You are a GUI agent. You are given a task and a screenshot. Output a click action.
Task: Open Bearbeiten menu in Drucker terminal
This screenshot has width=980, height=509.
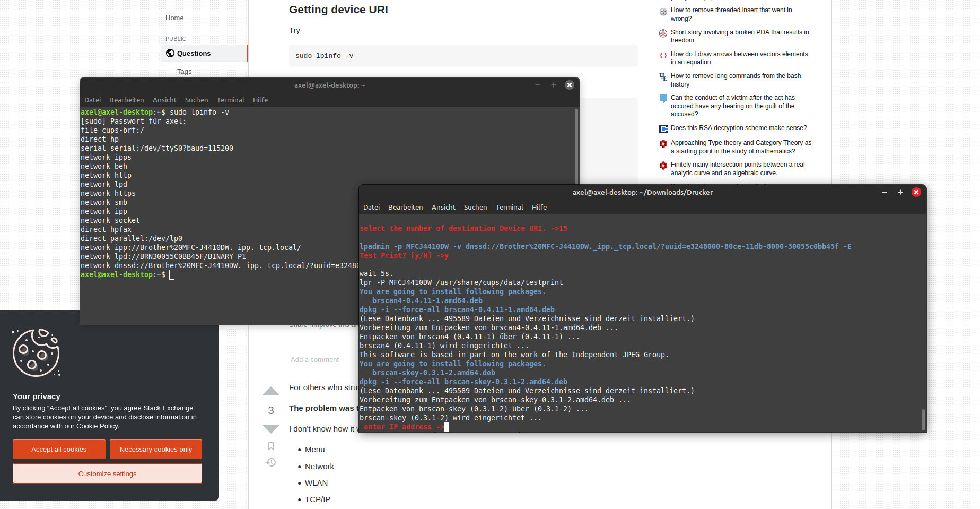coord(405,208)
